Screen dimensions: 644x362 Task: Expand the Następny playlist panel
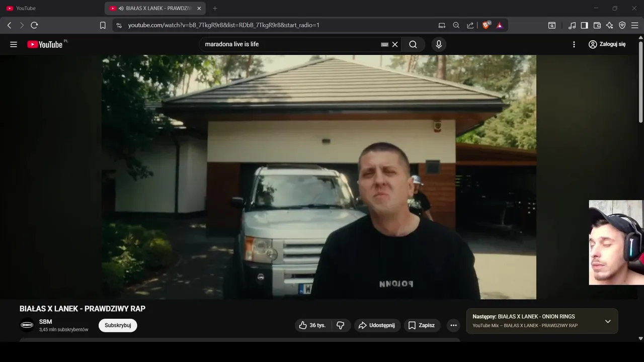(608, 321)
